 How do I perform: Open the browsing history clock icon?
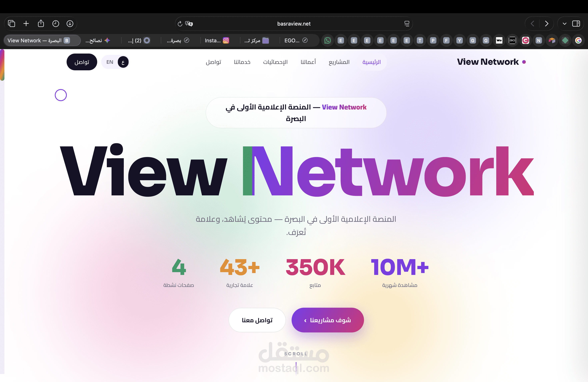tap(56, 24)
